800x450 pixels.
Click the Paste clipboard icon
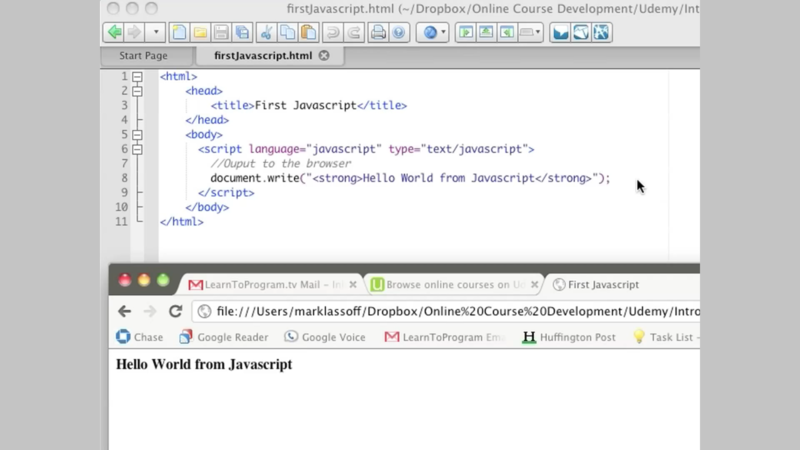tap(309, 32)
